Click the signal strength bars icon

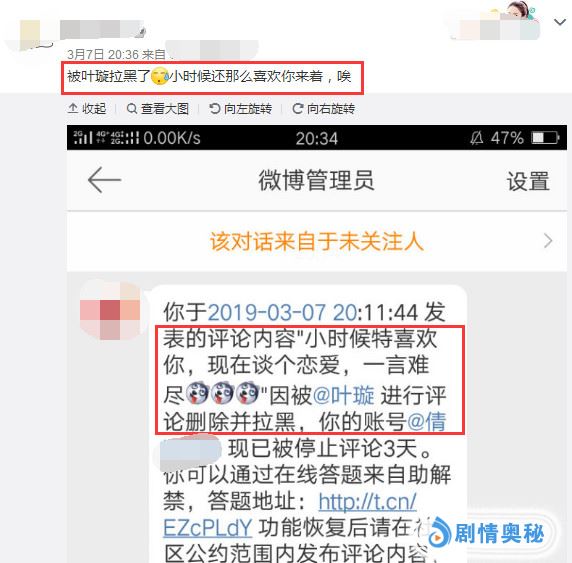tap(83, 138)
